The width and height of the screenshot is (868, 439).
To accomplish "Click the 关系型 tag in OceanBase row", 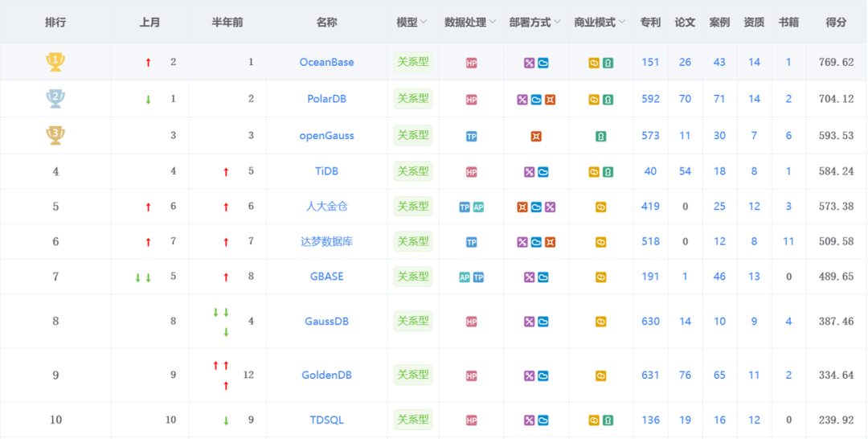I will [x=413, y=62].
